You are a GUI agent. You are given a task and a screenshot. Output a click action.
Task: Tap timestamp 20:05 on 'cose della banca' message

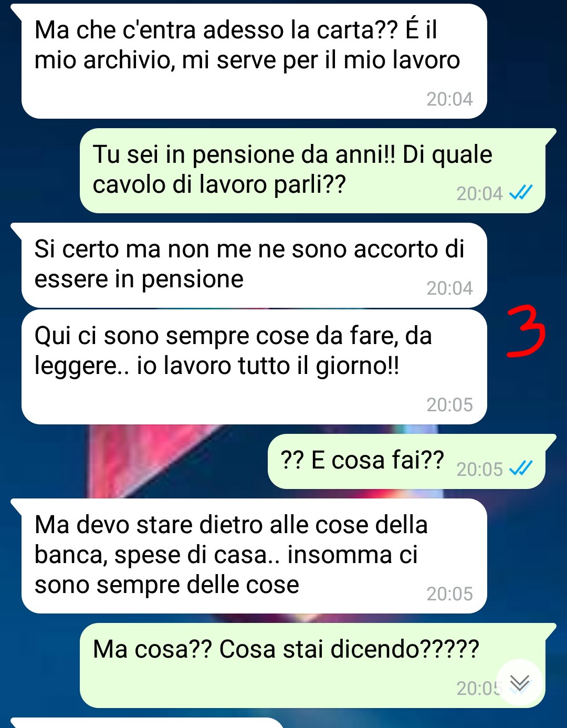click(449, 594)
